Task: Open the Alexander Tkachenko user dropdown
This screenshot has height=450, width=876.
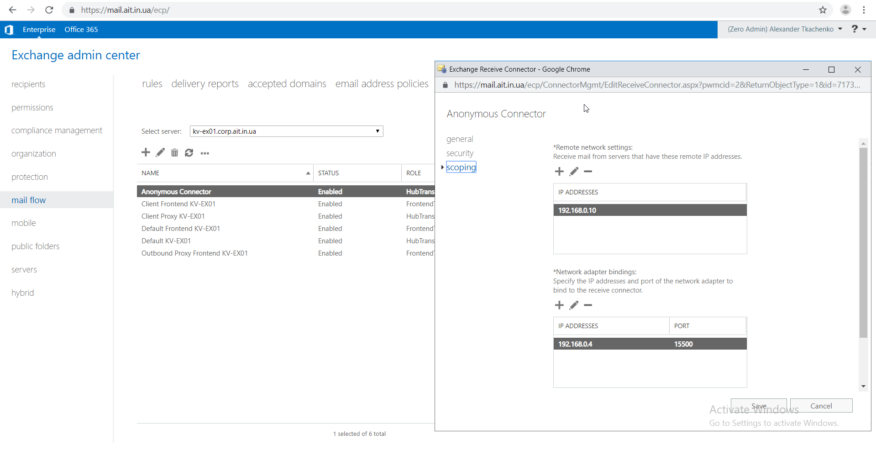Action: pos(784,29)
